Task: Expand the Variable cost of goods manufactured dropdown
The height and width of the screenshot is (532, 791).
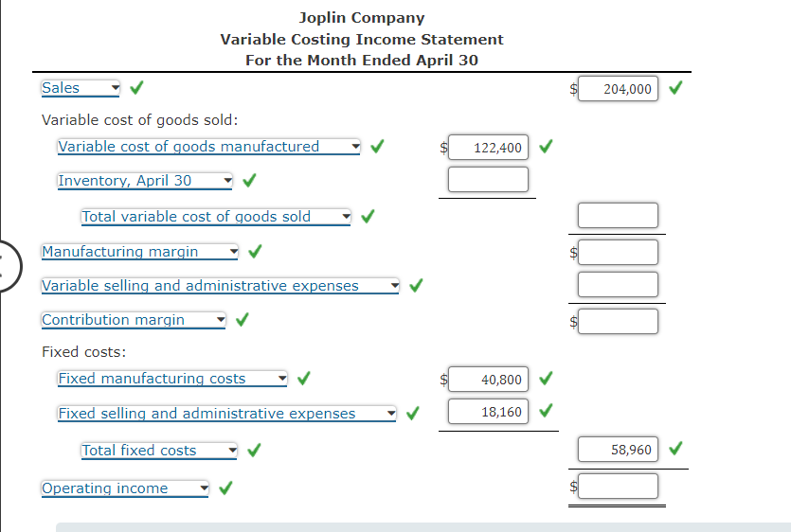Action: (x=209, y=147)
